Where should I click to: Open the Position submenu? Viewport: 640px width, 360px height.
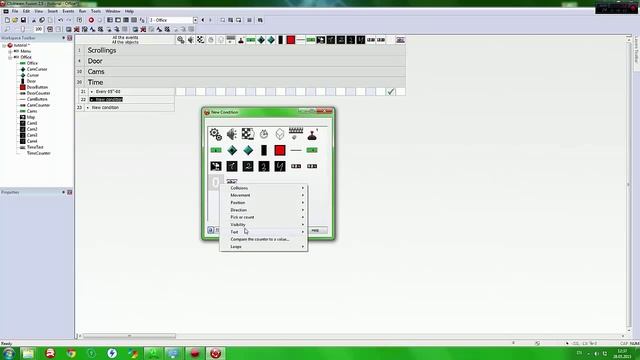[x=264, y=203]
